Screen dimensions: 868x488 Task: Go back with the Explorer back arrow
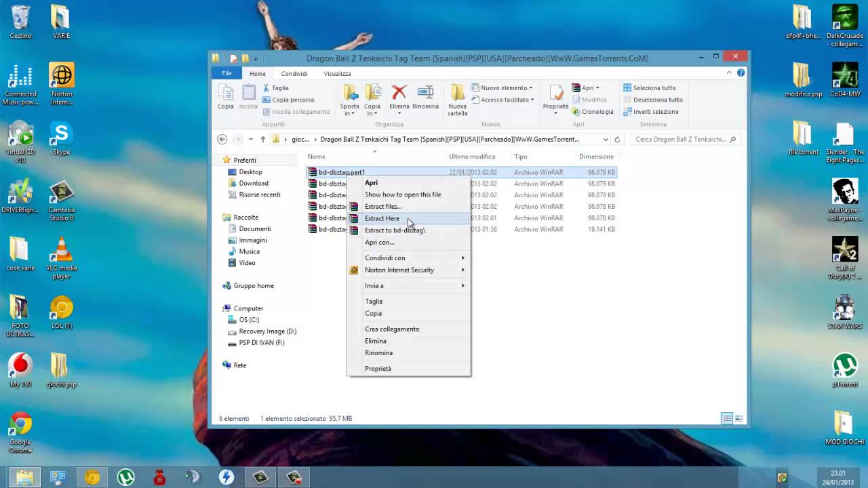pyautogui.click(x=222, y=139)
